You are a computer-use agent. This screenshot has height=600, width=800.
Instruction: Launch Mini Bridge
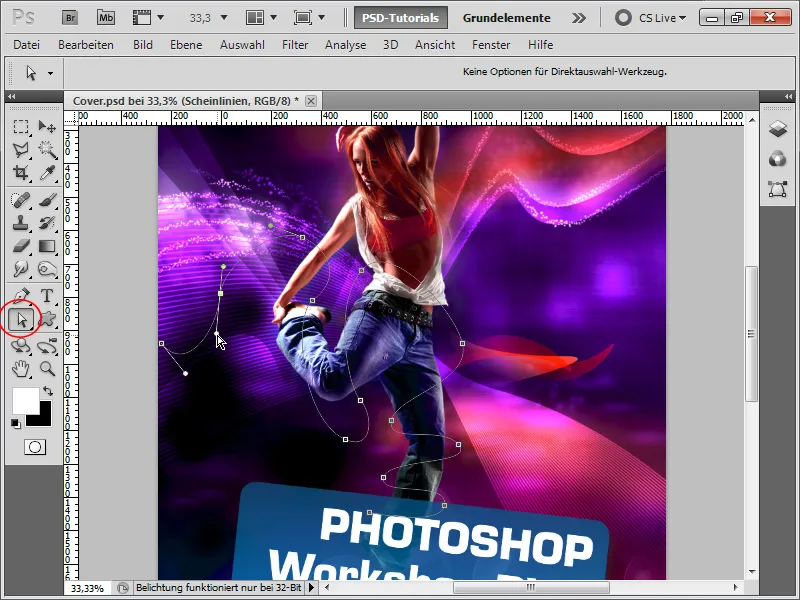pyautogui.click(x=106, y=18)
